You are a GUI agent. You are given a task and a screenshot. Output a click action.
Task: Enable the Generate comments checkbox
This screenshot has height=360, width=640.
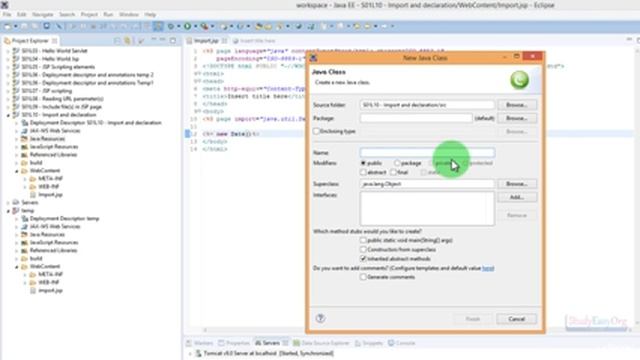tap(363, 277)
